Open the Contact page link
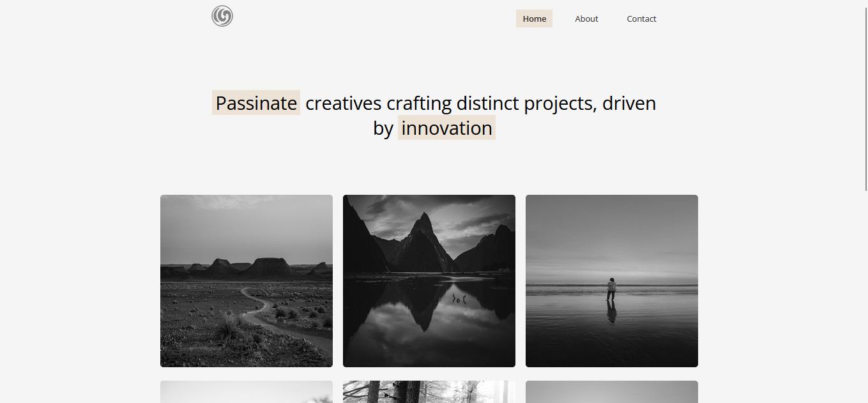The width and height of the screenshot is (868, 403). pyautogui.click(x=641, y=19)
